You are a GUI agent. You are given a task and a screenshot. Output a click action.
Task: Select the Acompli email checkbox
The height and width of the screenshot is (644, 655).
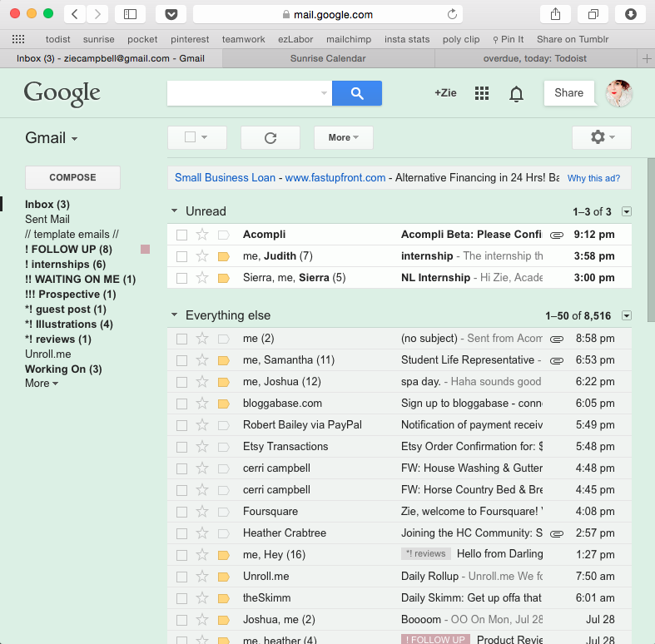click(181, 235)
